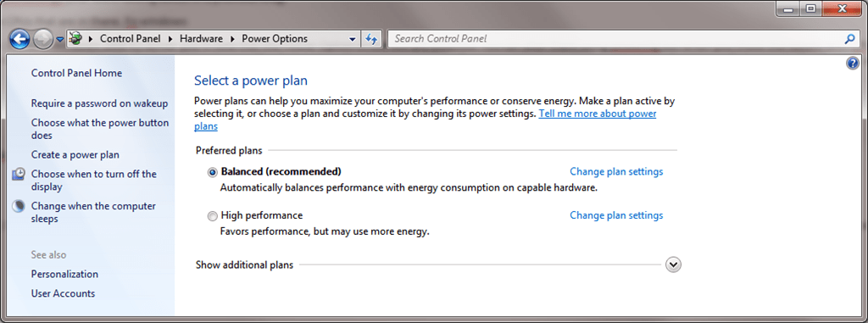The height and width of the screenshot is (323, 868).
Task: Open the address bar history dropdown
Action: (352, 39)
